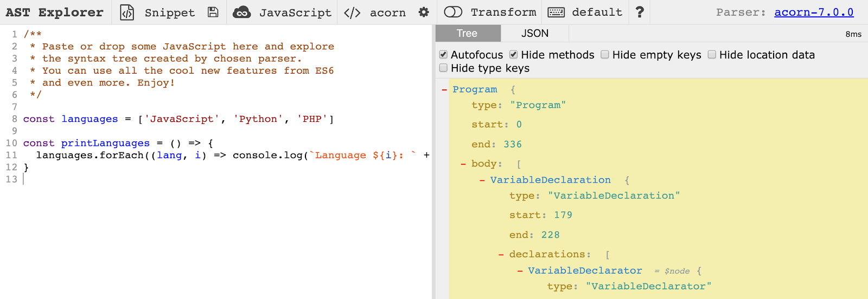
Task: Click the keyboard keymap icon
Action: [556, 12]
